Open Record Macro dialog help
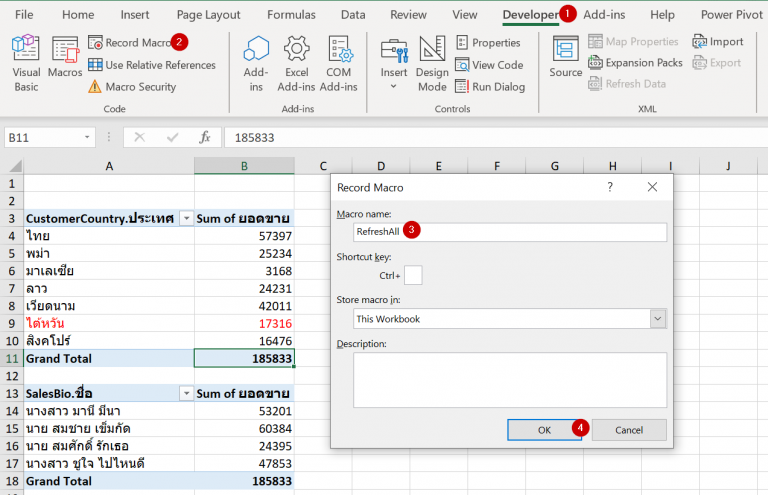This screenshot has width=768, height=495. click(610, 187)
